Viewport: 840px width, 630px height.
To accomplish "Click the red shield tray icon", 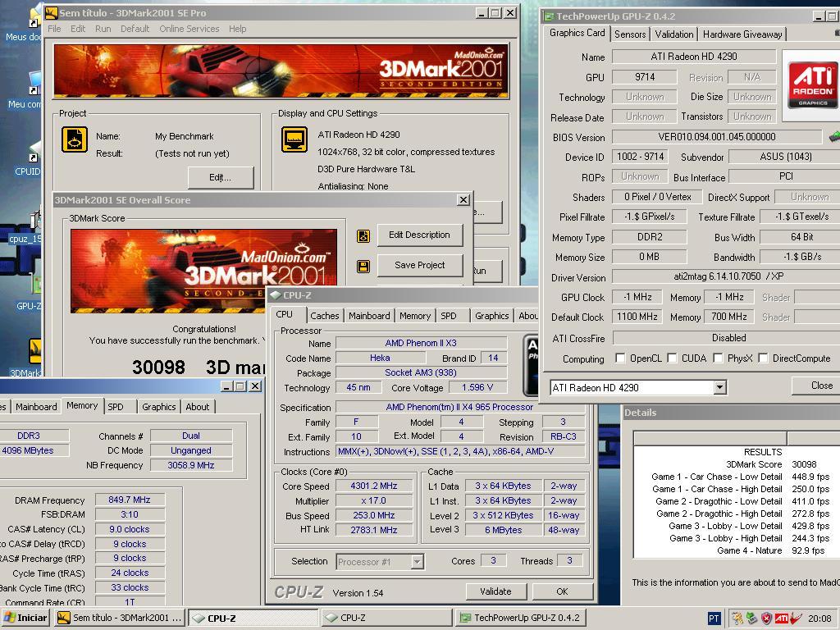I will pyautogui.click(x=766, y=619).
